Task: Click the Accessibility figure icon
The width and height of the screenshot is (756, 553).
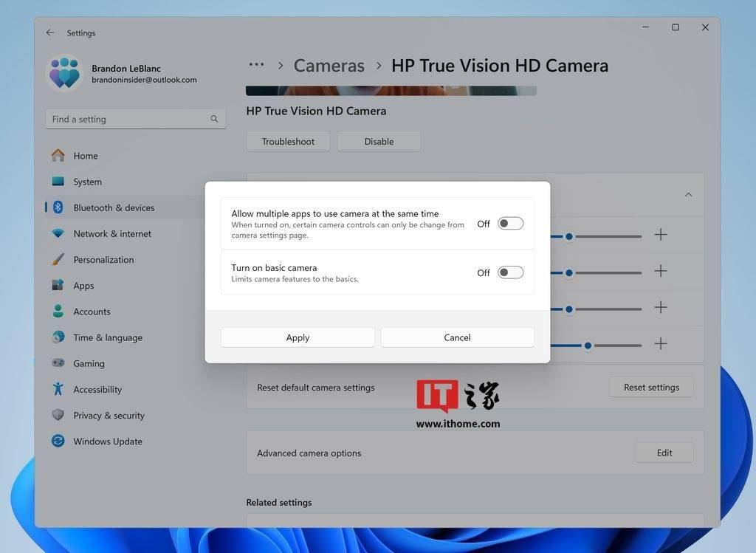Action: tap(58, 388)
